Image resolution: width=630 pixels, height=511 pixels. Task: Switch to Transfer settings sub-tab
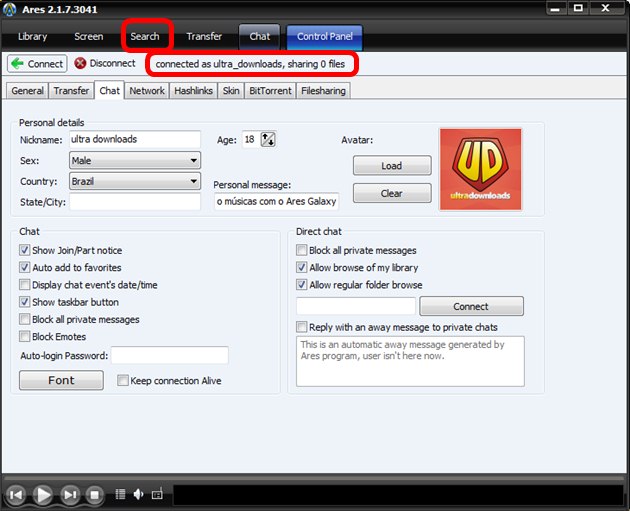pos(71,91)
